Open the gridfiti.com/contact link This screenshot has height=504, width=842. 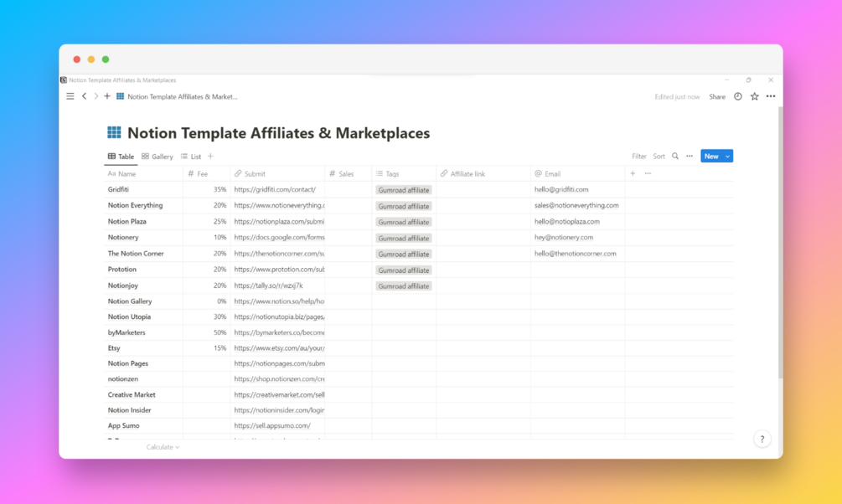275,189
